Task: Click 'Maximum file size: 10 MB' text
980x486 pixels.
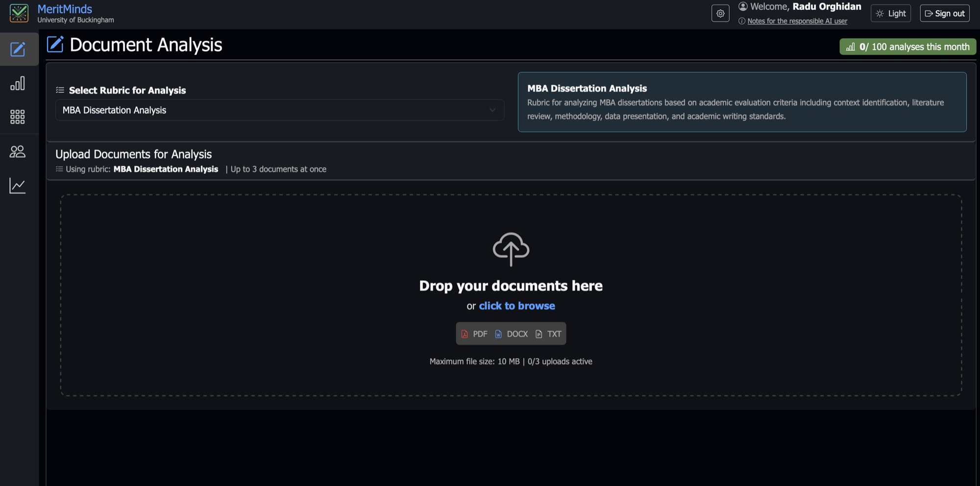Action: pos(474,362)
